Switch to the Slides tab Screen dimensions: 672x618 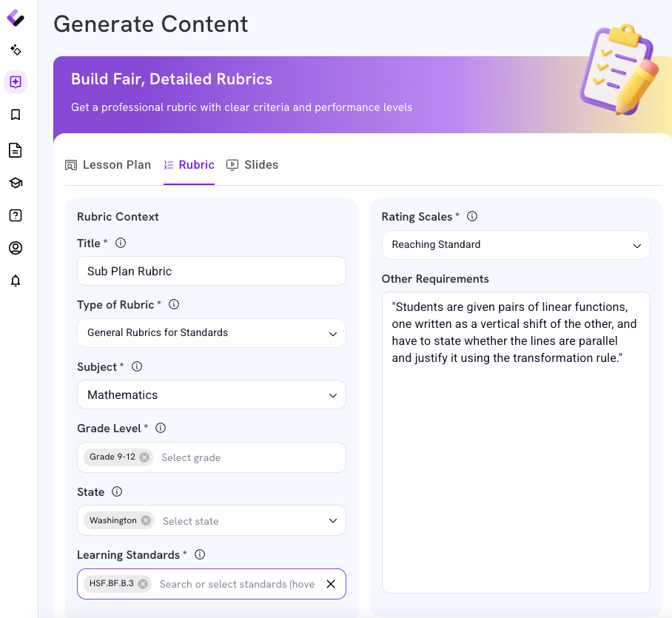252,165
